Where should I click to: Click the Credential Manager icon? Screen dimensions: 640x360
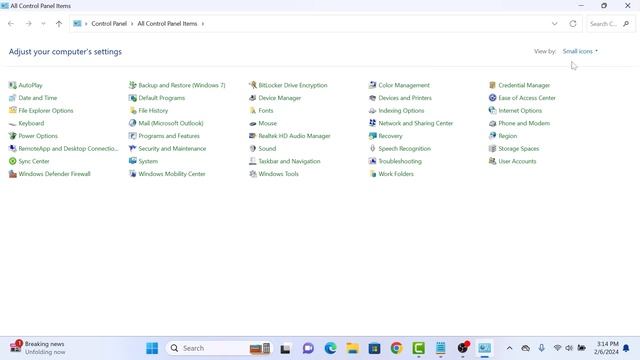click(493, 85)
